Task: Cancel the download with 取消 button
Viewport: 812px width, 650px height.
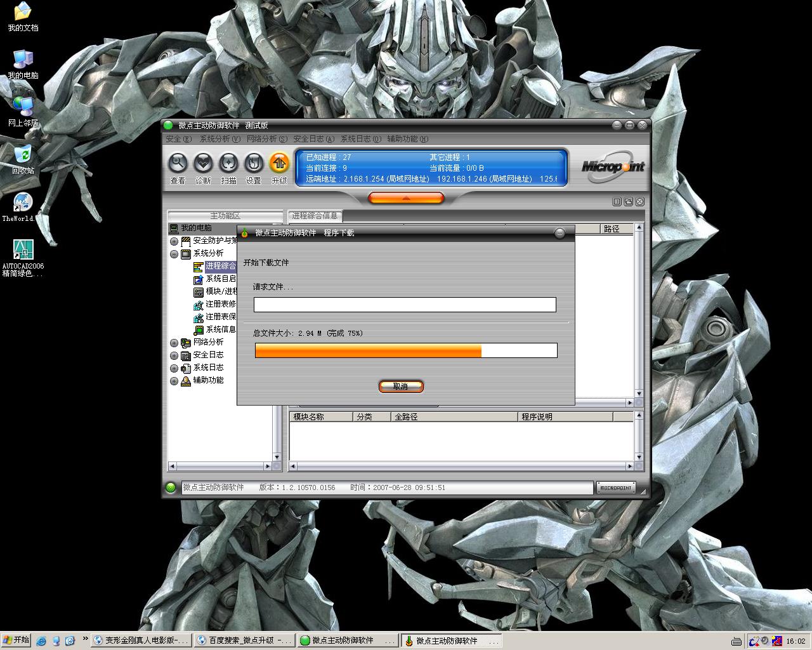Action: click(x=401, y=386)
